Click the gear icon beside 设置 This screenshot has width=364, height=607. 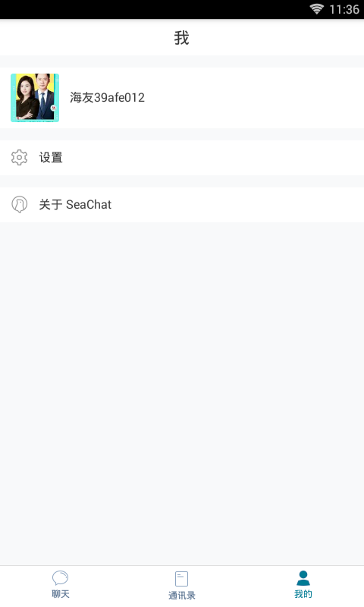click(x=20, y=158)
